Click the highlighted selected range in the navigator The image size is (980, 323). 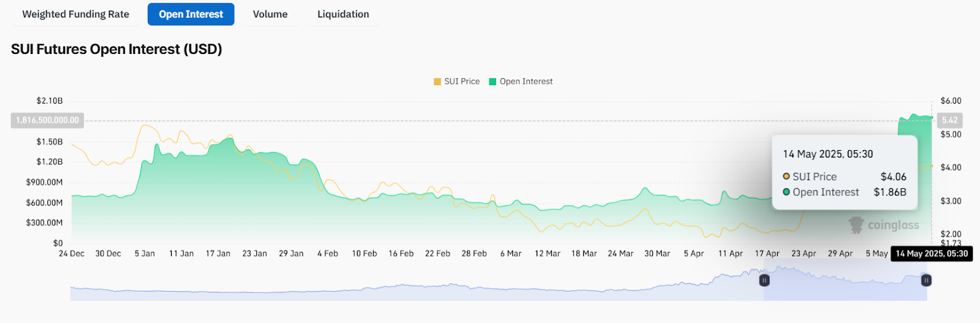[x=845, y=288]
